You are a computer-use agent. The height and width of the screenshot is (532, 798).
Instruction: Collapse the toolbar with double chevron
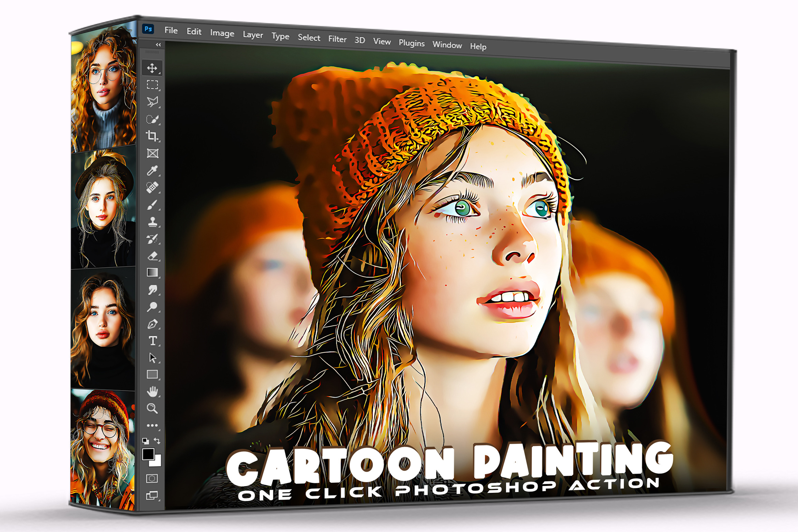158,45
